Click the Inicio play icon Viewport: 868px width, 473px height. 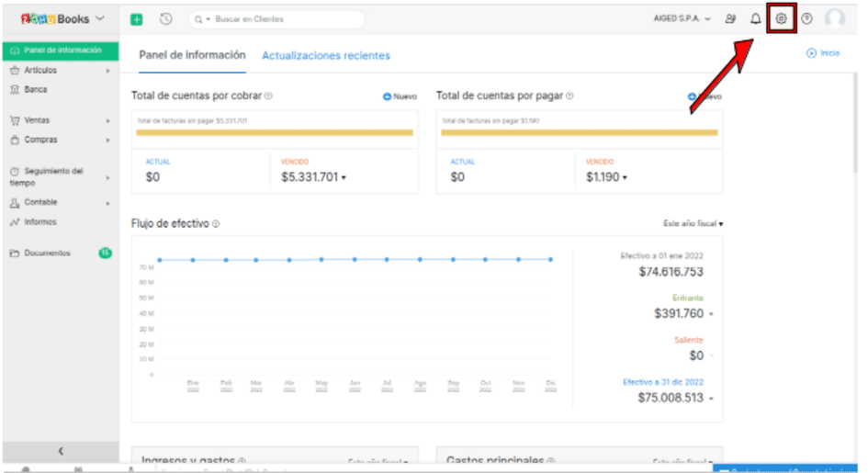tap(811, 53)
